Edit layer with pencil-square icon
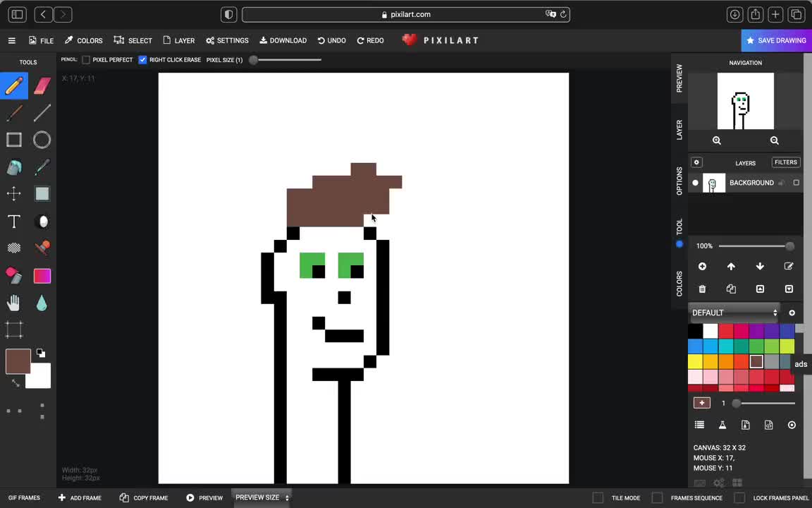Screen dimensions: 812x508 pyautogui.click(x=789, y=267)
